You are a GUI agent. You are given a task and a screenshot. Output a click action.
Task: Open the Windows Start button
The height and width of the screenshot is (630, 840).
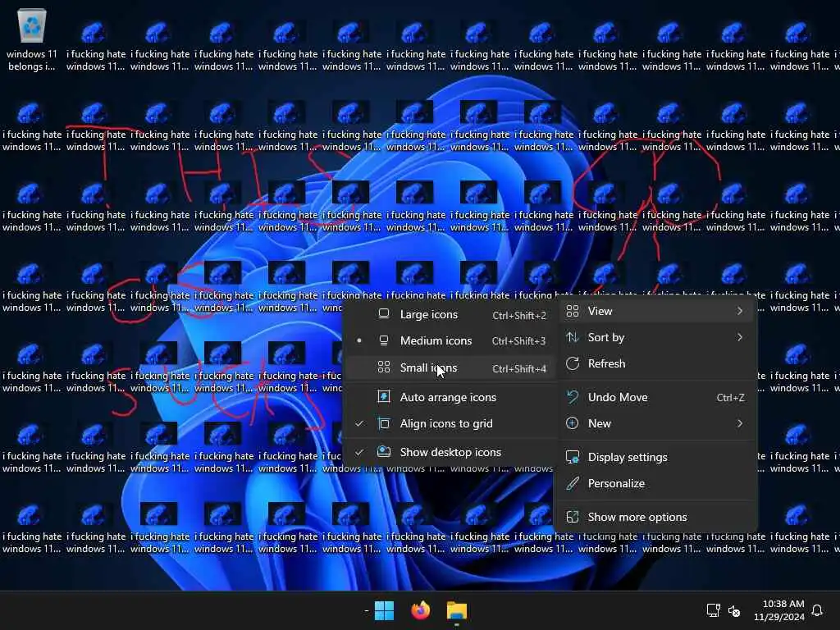(x=384, y=610)
